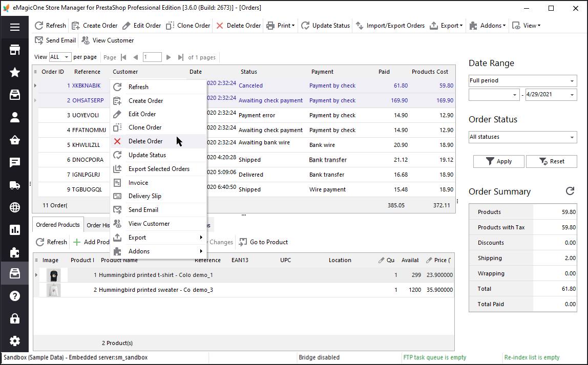Open the favorites star in the sidebar
Image resolution: width=588 pixels, height=365 pixels.
(15, 72)
